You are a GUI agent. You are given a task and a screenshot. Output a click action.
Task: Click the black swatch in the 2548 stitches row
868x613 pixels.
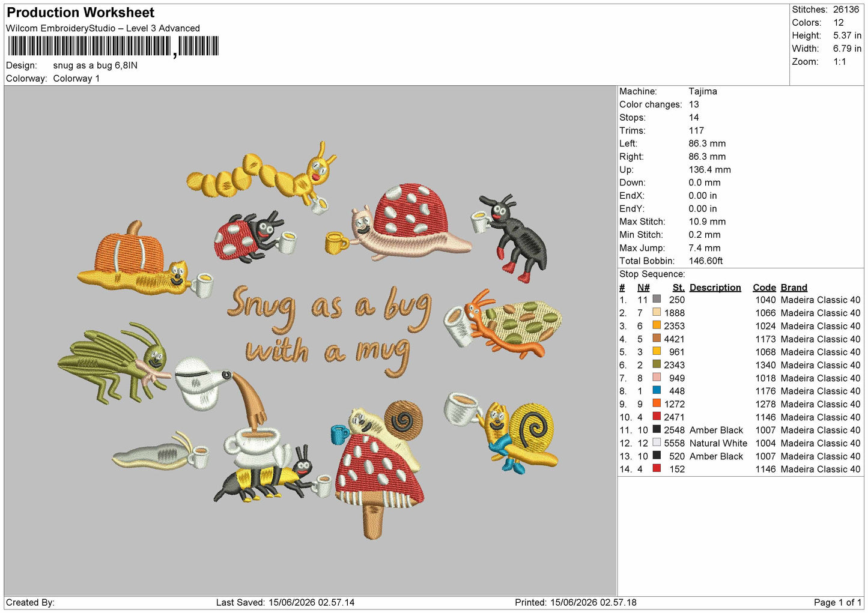tap(657, 430)
